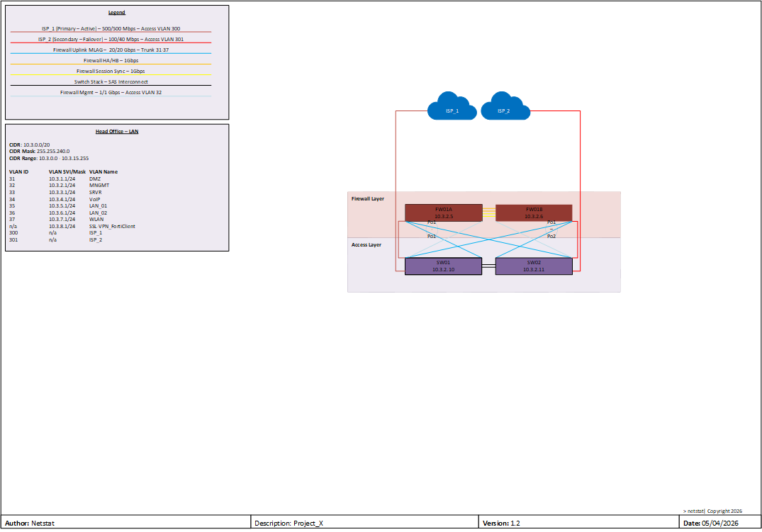Screen dimensions: 762x532
Task: Select the FW01A firewall box
Action: tap(444, 213)
